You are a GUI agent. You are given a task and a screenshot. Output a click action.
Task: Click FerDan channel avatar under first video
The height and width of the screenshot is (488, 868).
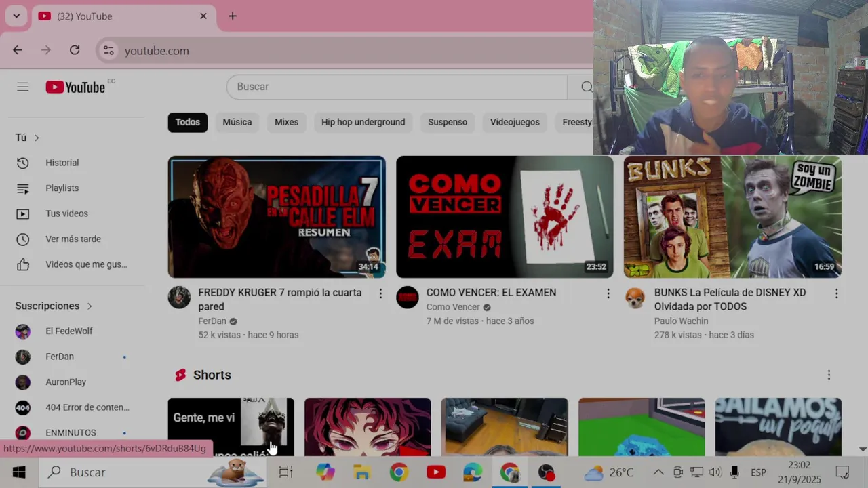click(180, 298)
